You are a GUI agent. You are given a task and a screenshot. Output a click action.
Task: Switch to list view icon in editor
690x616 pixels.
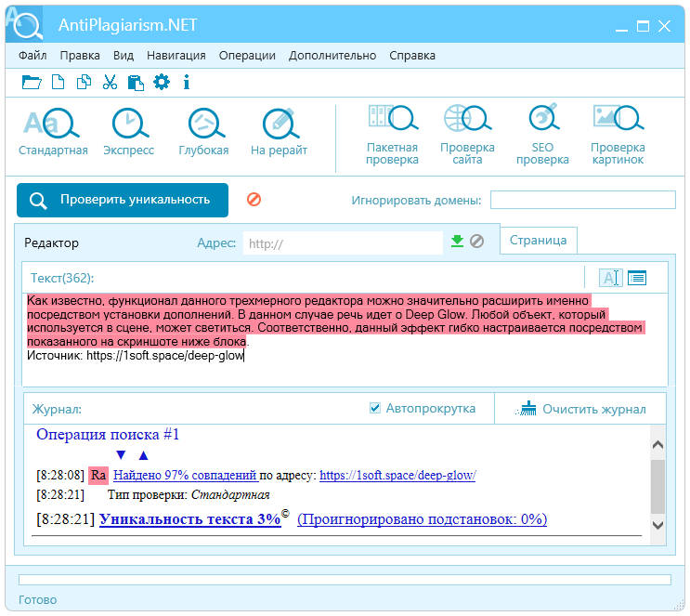point(637,278)
